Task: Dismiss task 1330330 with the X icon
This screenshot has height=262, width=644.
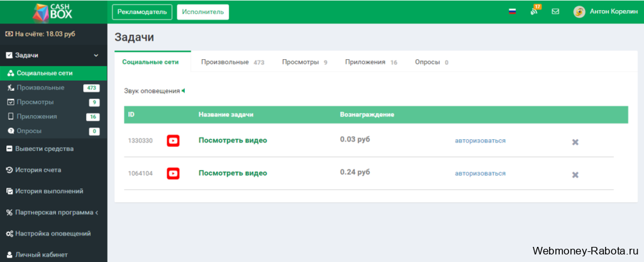Action: click(x=575, y=142)
